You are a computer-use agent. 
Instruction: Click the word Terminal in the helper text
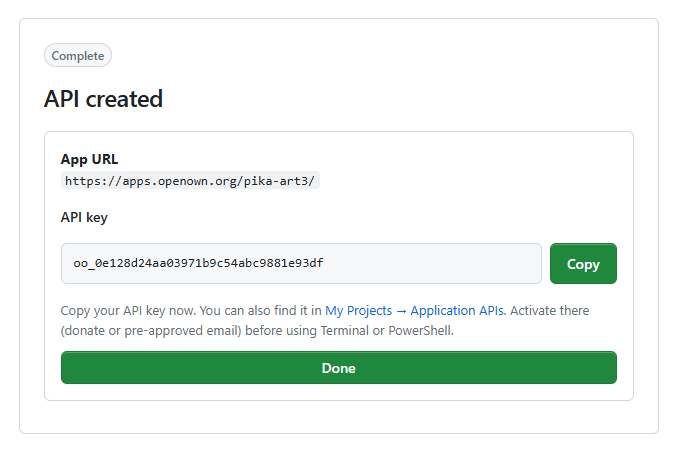[x=344, y=331]
